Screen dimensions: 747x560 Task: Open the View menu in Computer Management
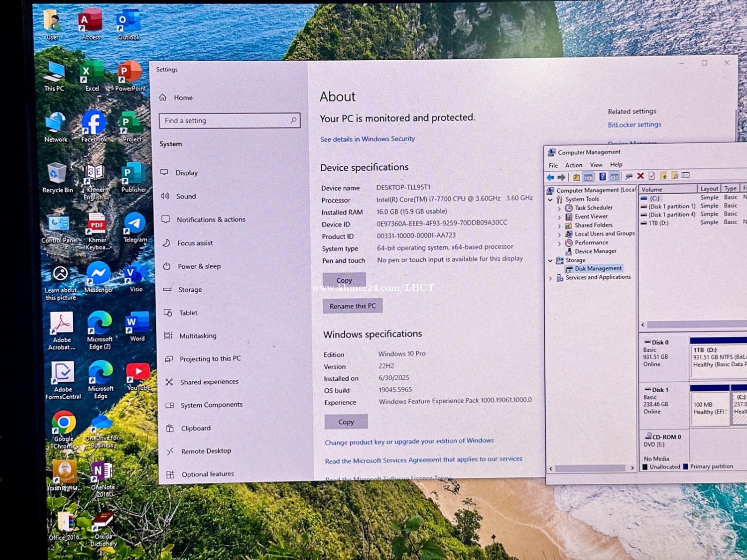click(596, 165)
